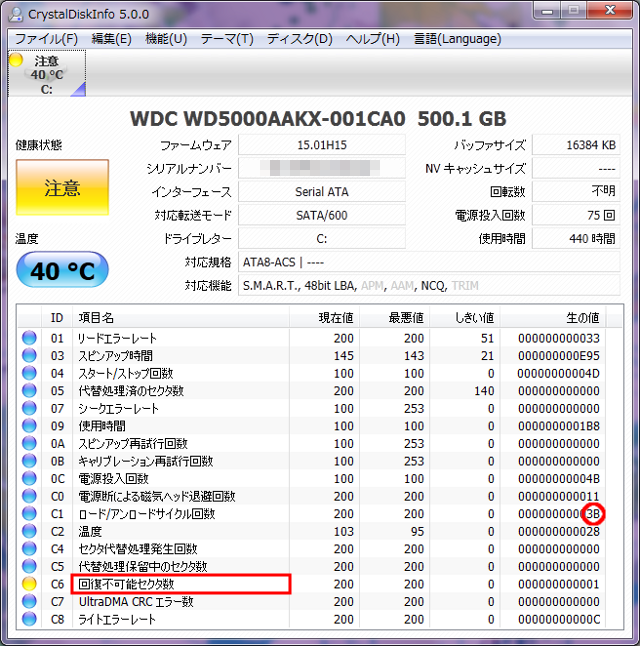Image resolution: width=640 pixels, height=646 pixels.
Task: Click the 最悪値 column header
Action: point(395,318)
